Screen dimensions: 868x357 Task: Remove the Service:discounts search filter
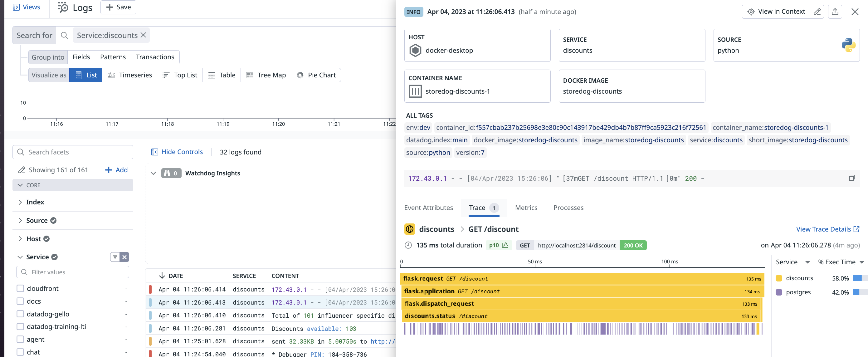(x=144, y=35)
